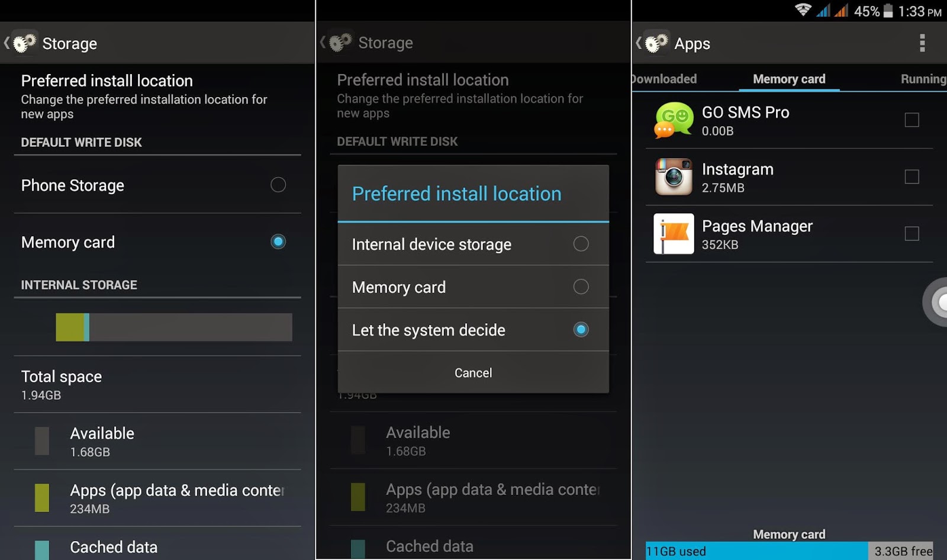Select the Let the system decide radio
This screenshot has width=947, height=560.
tap(581, 330)
